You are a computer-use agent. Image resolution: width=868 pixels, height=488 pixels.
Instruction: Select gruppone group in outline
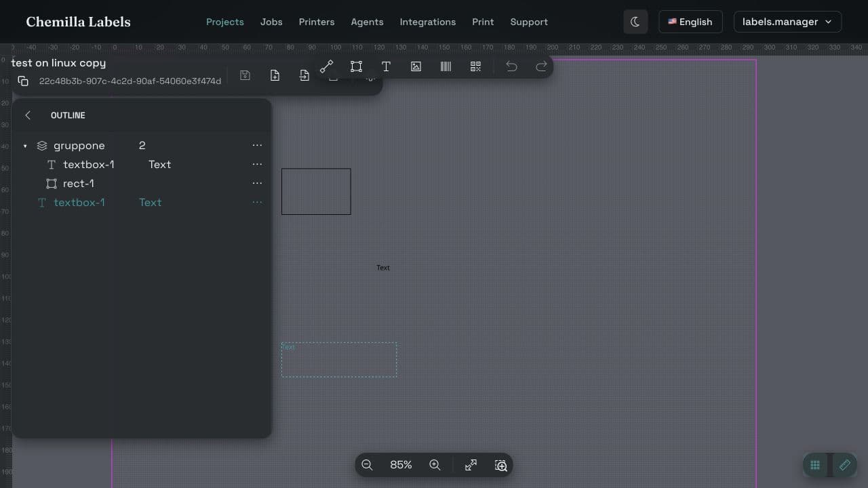click(79, 146)
